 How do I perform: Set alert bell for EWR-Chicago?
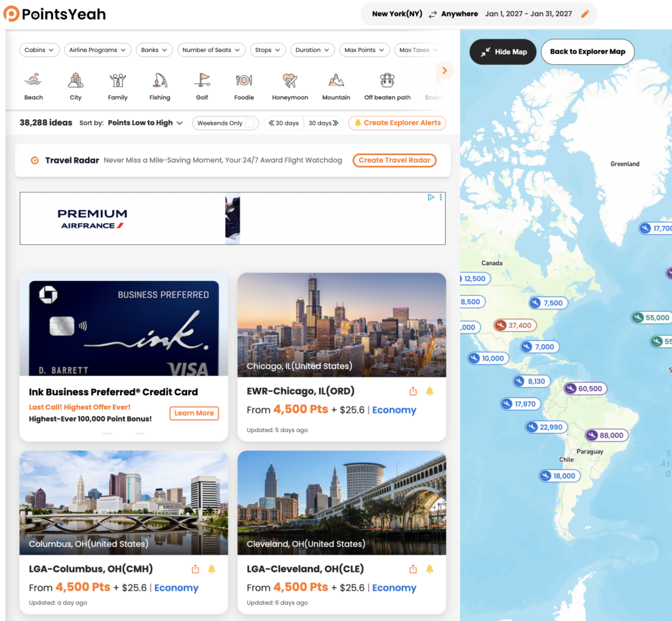tap(430, 391)
